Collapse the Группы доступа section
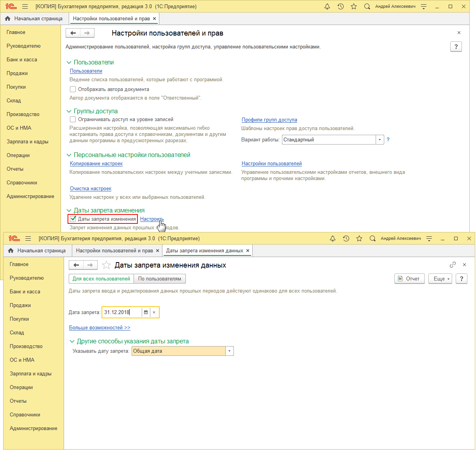476x450 pixels. click(69, 111)
